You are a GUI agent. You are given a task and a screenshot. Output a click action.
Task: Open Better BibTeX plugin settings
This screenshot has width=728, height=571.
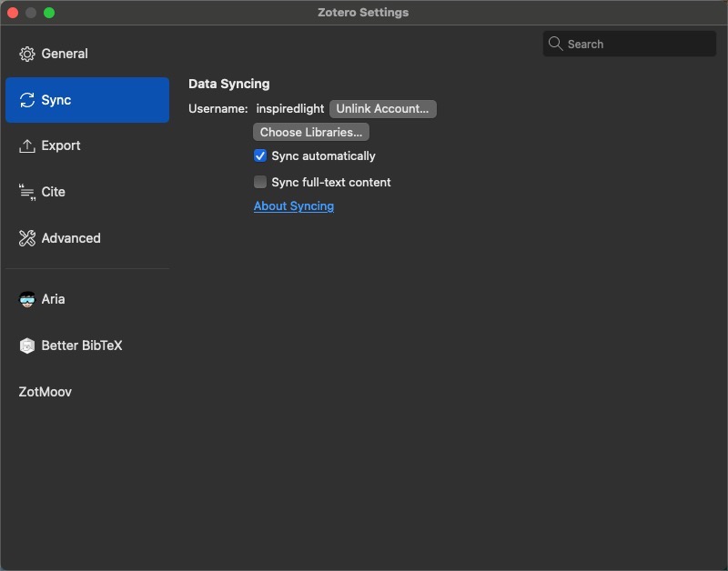pos(87,346)
